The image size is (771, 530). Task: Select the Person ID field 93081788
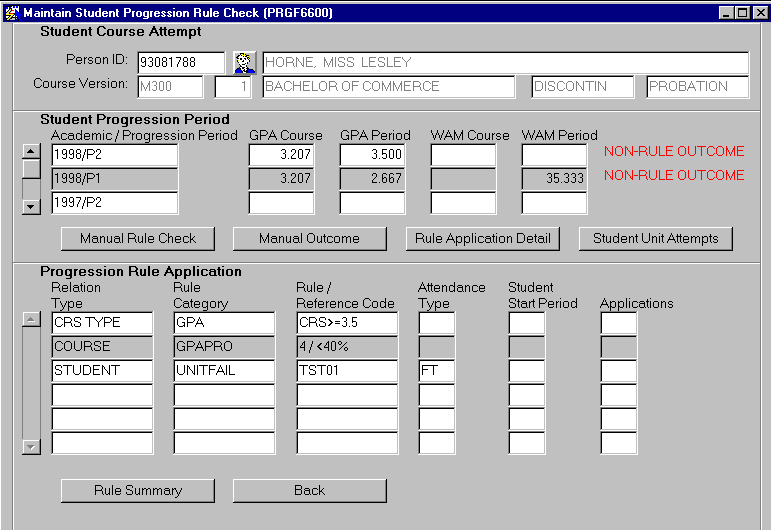coord(181,63)
